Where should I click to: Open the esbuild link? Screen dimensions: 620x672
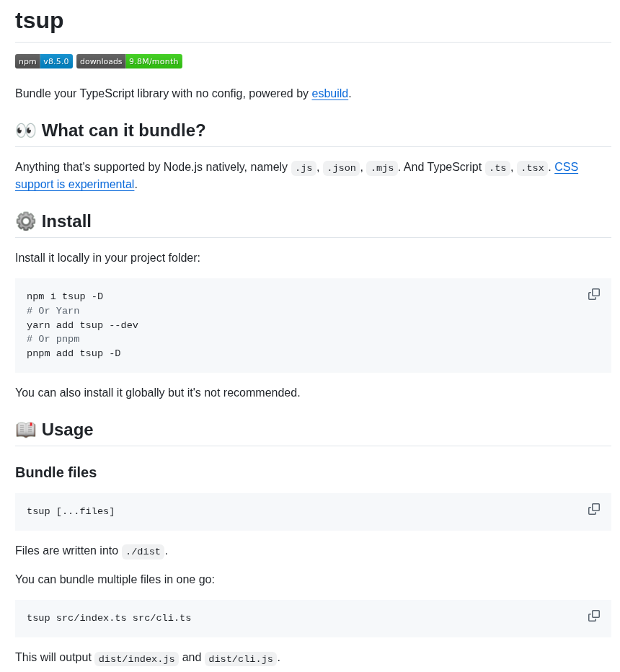(x=329, y=94)
